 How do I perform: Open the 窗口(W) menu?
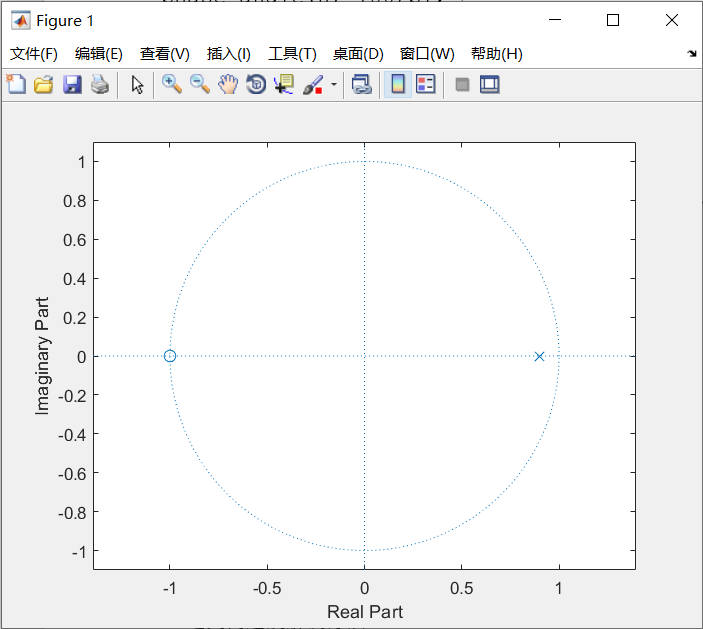coord(427,54)
